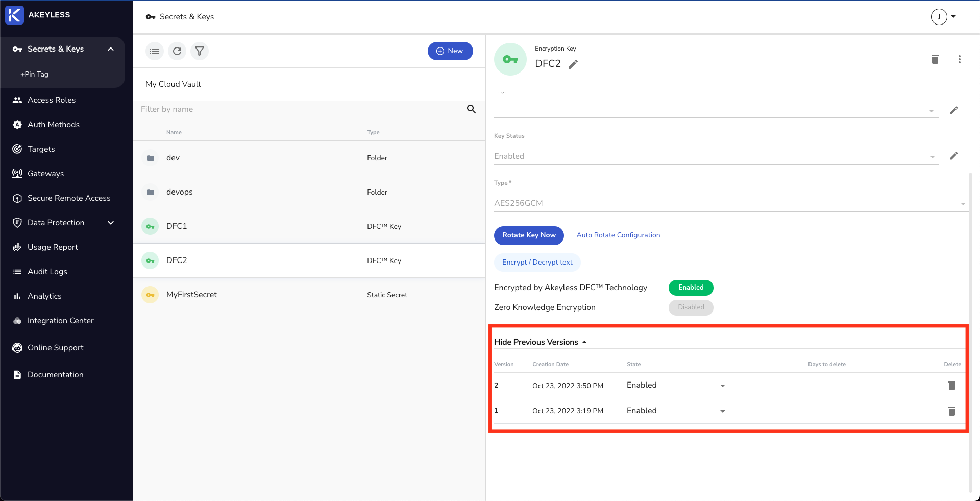Click the New button

click(450, 51)
